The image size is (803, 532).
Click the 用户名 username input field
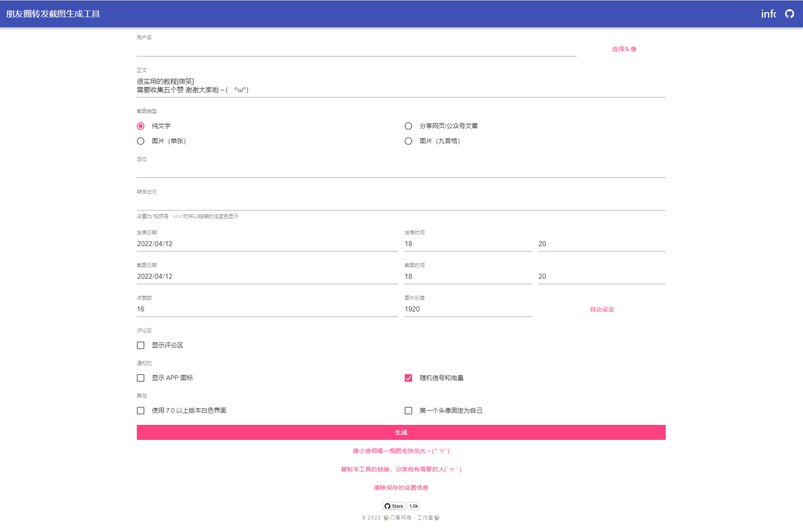coord(356,50)
